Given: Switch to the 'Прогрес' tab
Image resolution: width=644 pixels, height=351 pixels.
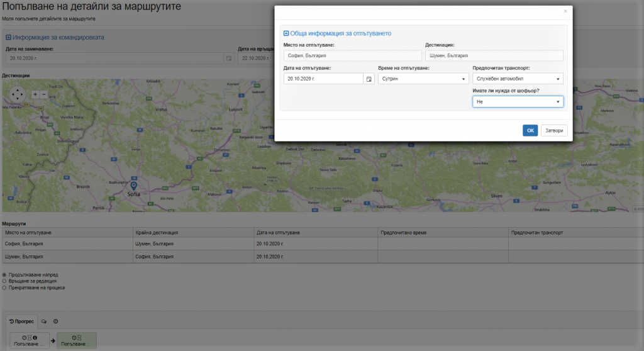Looking at the screenshot, I should tap(21, 321).
